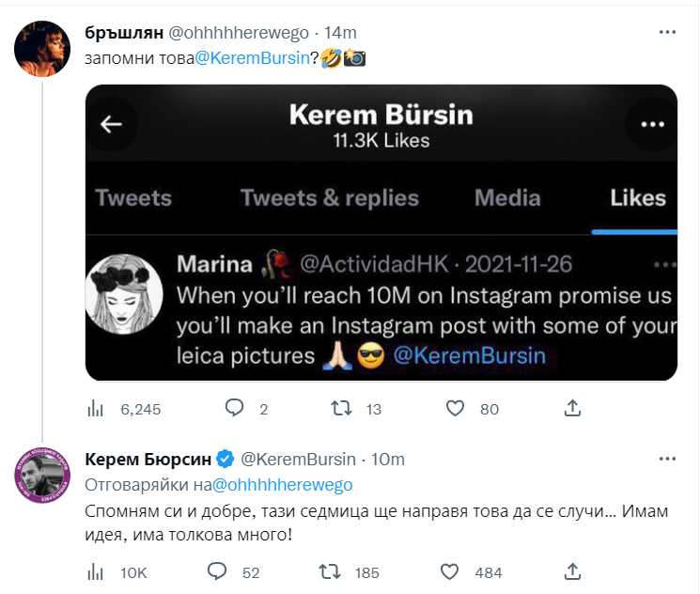Open the 14m timestamp of first tweet
The width and height of the screenshot is (700, 594).
coord(340,32)
